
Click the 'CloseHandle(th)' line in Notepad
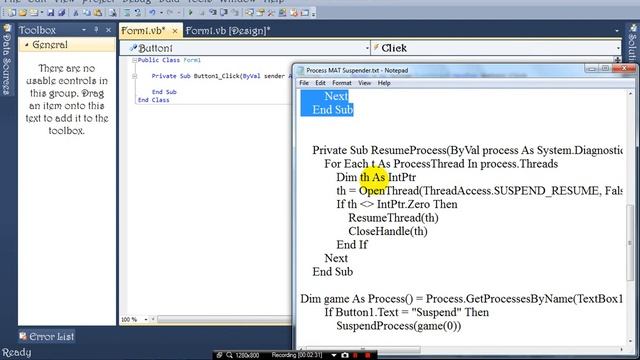(x=388, y=231)
